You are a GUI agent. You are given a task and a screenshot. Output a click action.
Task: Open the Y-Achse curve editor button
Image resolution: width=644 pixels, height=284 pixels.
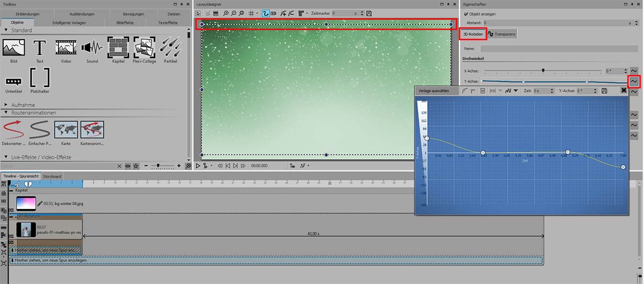click(x=634, y=81)
